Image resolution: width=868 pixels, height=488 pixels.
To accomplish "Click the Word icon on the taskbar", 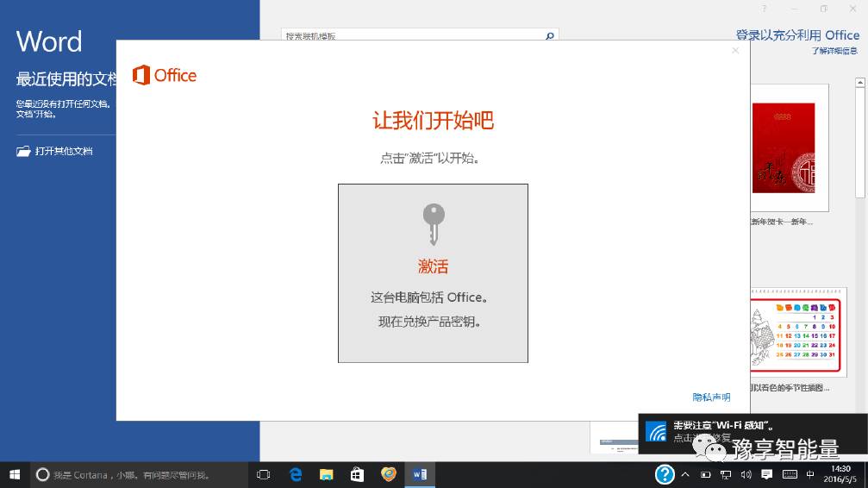I will pos(420,475).
